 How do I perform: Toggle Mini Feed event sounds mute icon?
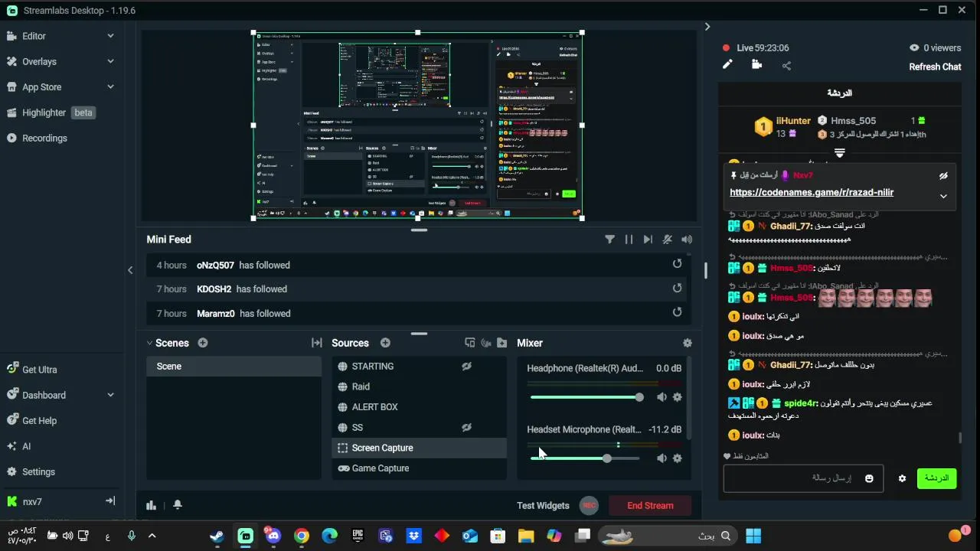click(668, 240)
